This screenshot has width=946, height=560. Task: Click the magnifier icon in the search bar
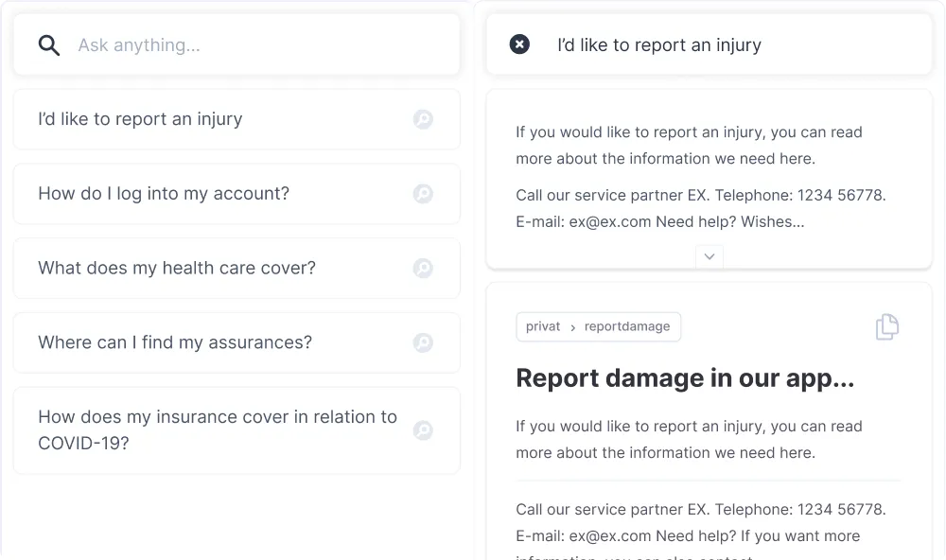pos(49,44)
